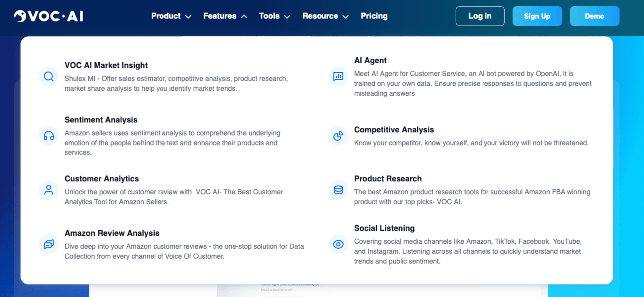Click the pie chart icon for Competitive Analysis
The image size is (644, 297).
(338, 136)
